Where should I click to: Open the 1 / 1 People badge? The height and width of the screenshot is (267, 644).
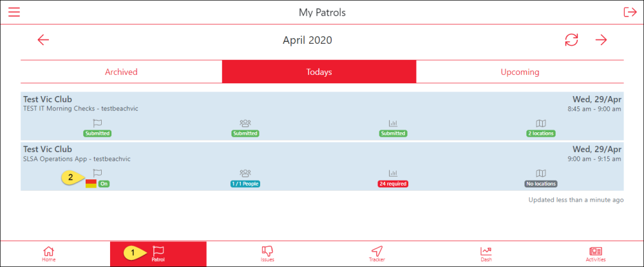[245, 184]
